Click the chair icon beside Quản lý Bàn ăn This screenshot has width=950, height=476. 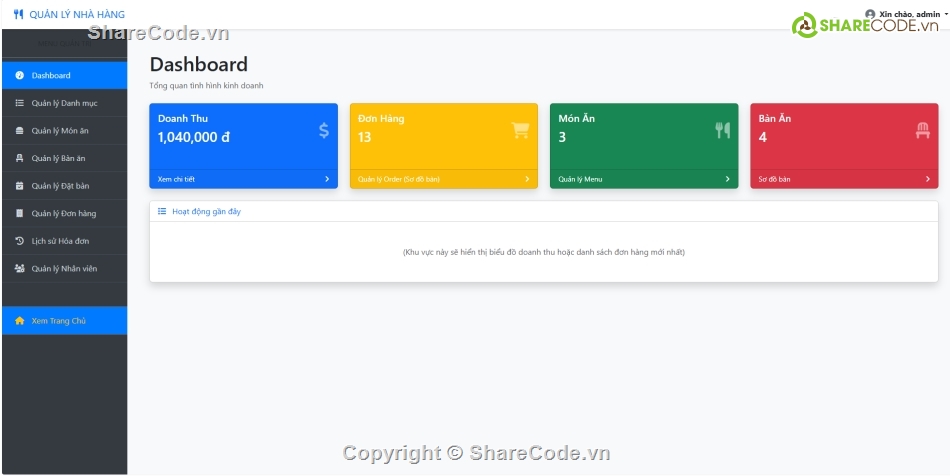pos(19,159)
